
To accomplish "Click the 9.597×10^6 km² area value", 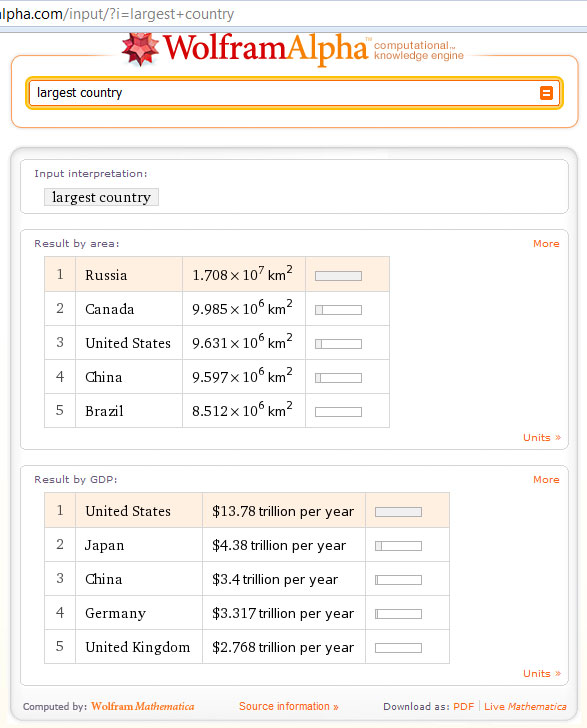I will tap(242, 376).
